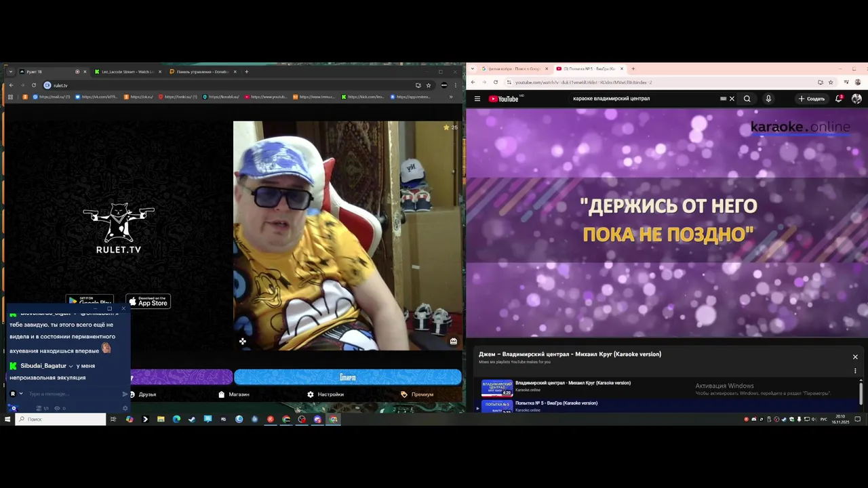
Task: Reload the YouTube browser page
Action: click(x=495, y=83)
